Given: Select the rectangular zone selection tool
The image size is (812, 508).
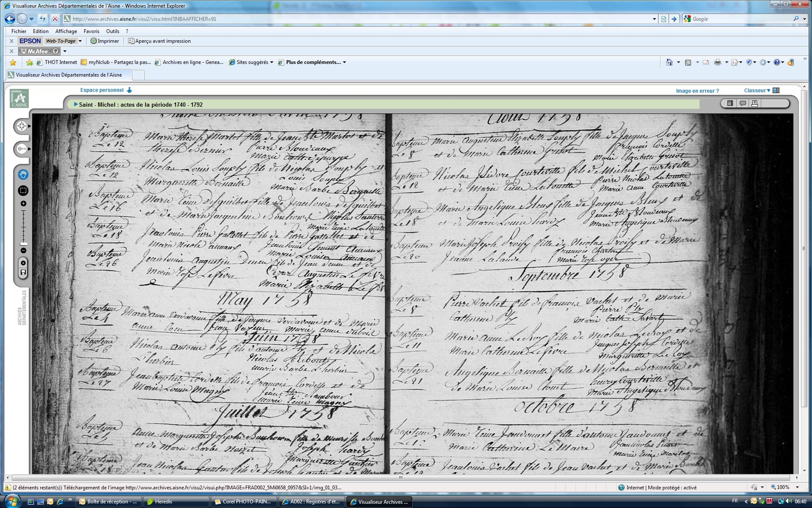Looking at the screenshot, I should 23,191.
